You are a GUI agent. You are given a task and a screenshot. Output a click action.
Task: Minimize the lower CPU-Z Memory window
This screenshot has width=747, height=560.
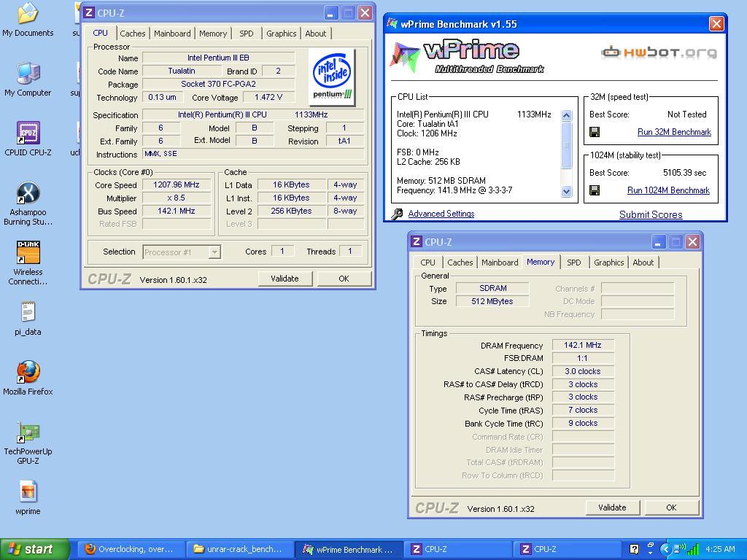pos(659,242)
